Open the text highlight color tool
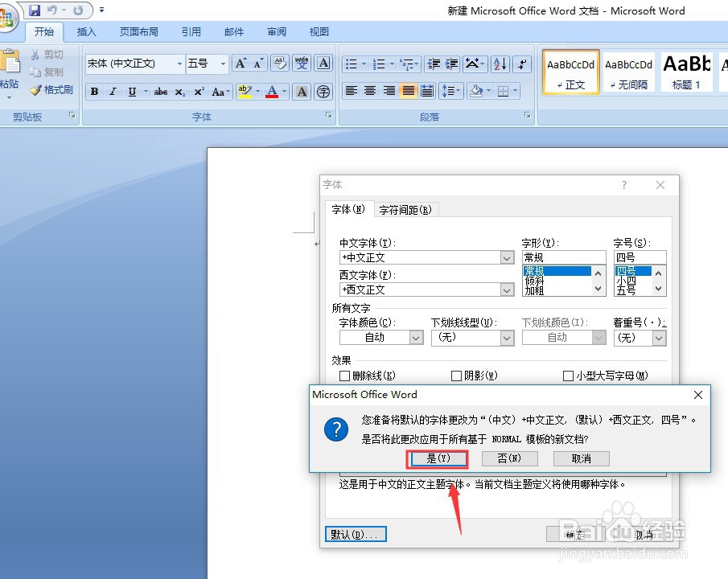This screenshot has height=579, width=728. 246,90
